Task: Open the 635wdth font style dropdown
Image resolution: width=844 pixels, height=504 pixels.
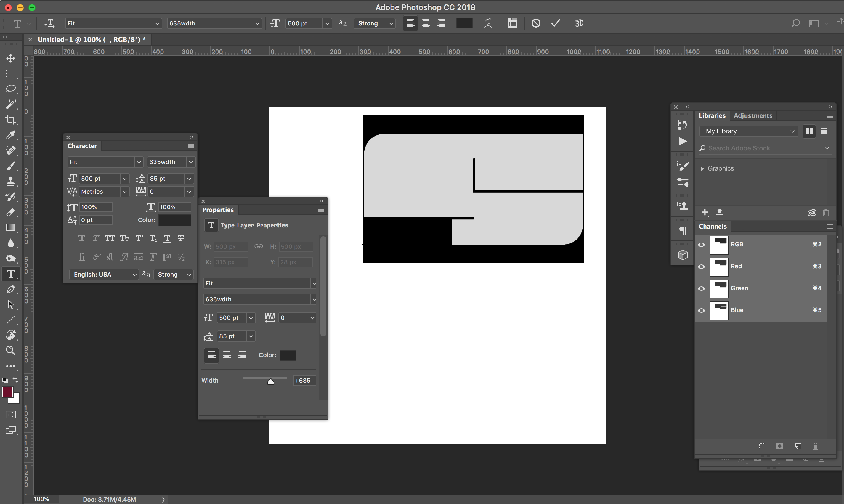Action: [x=257, y=23]
